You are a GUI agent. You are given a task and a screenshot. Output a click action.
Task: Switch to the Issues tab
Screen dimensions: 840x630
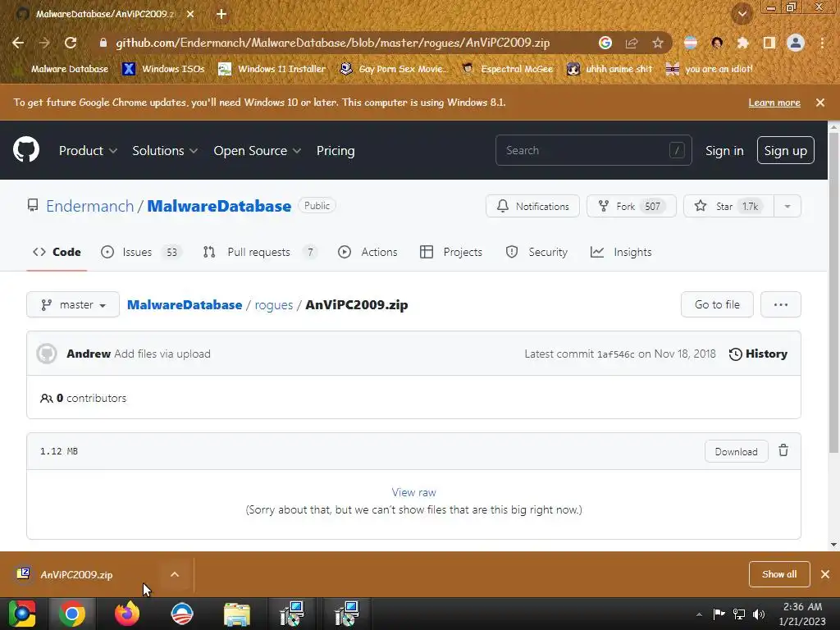(141, 252)
